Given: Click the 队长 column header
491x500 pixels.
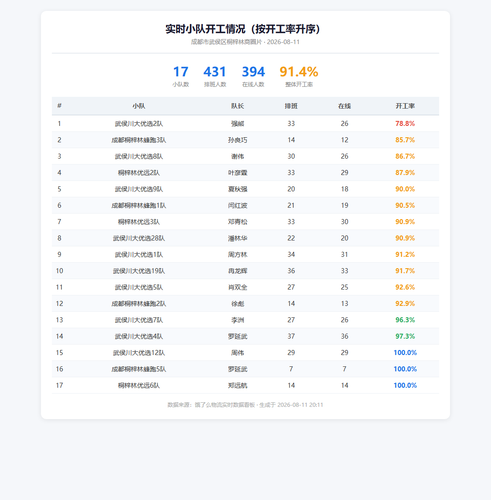Looking at the screenshot, I should (238, 106).
